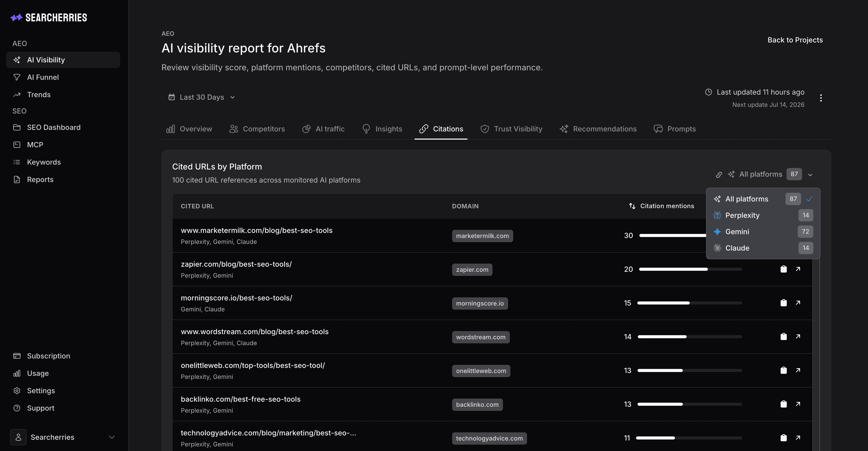Copy the backlinko.com cited URL via clipboard icon

pyautogui.click(x=783, y=404)
